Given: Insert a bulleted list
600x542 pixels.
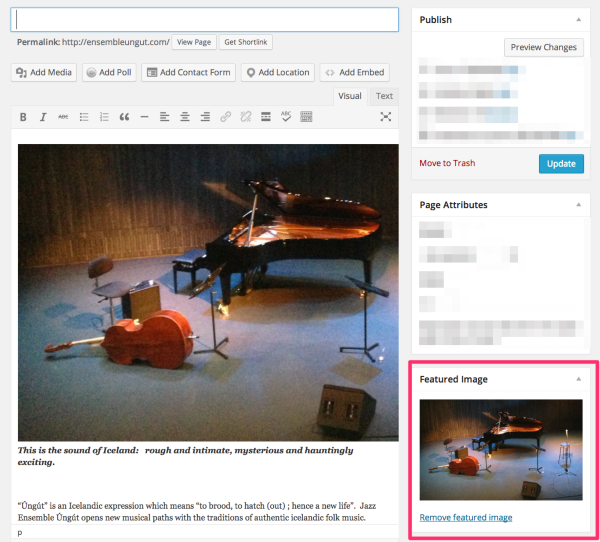Looking at the screenshot, I should [x=84, y=117].
